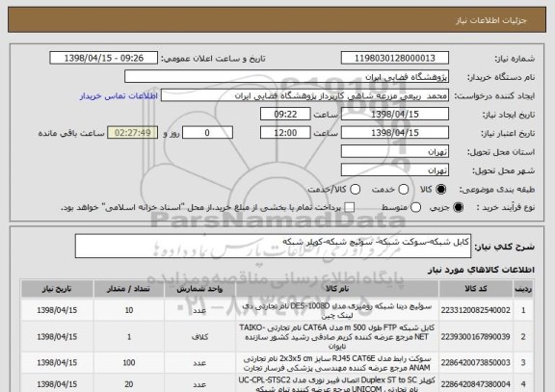Click the شهر محل تحویل field تهران
The image size is (555, 392).
(x=395, y=170)
